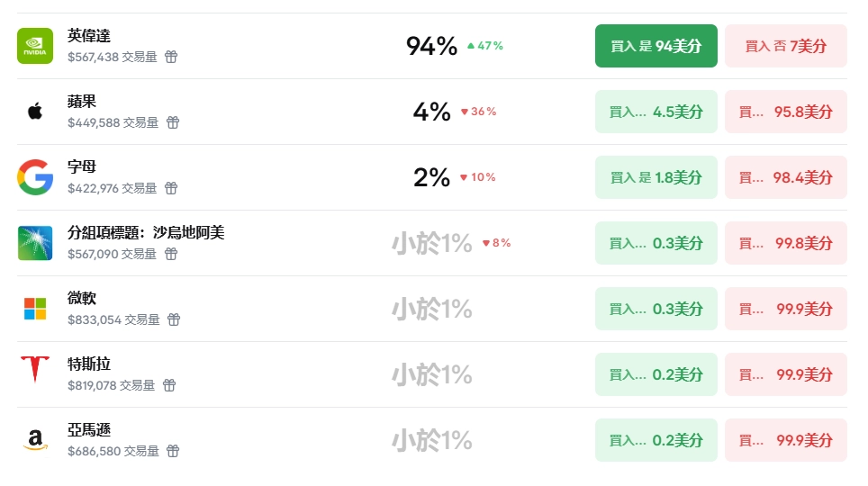868x486 pixels.
Task: Click the Saudi Aramco logo icon
Action: 35,243
